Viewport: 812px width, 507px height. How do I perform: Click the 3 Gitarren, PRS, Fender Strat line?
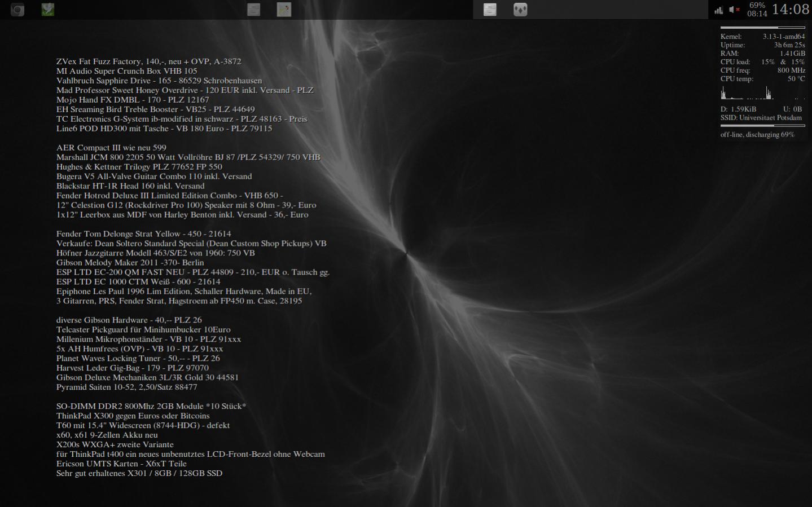179,301
